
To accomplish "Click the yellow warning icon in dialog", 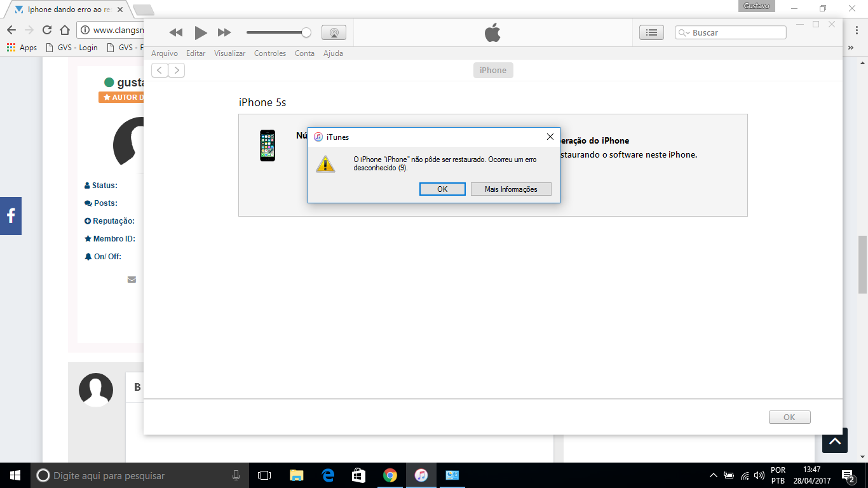I will click(325, 164).
